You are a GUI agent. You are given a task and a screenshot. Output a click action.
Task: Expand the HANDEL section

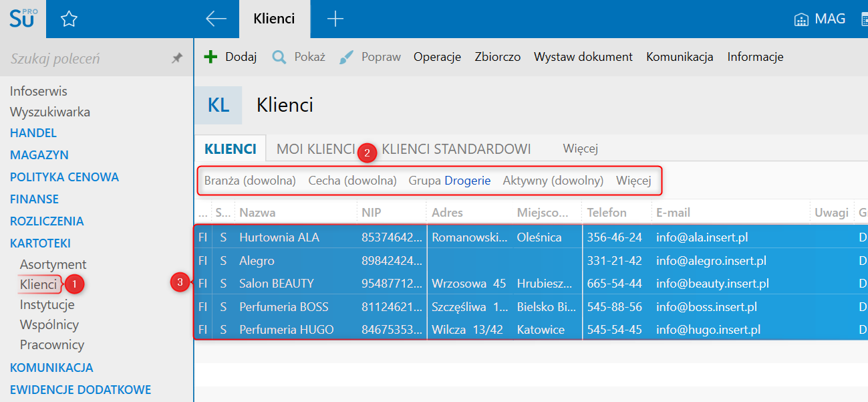tap(33, 133)
